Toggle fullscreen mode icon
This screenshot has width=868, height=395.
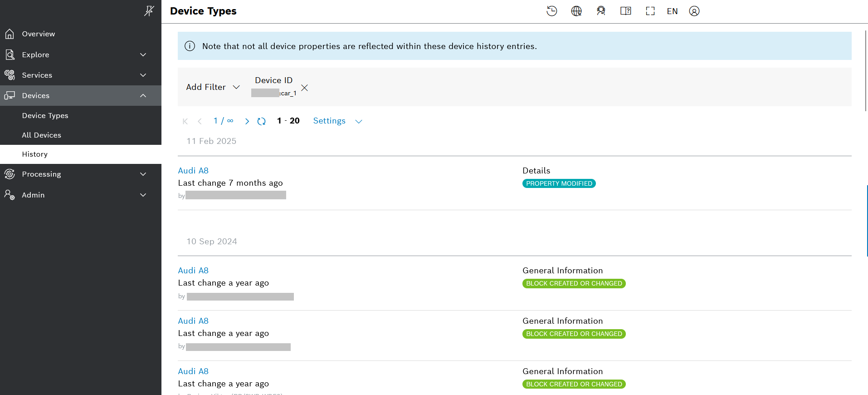pos(650,11)
